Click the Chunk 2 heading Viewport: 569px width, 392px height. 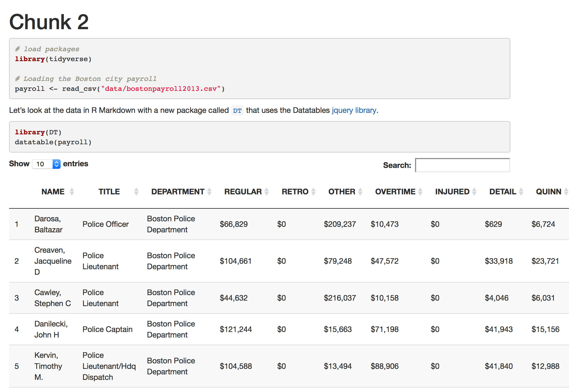[x=49, y=22]
